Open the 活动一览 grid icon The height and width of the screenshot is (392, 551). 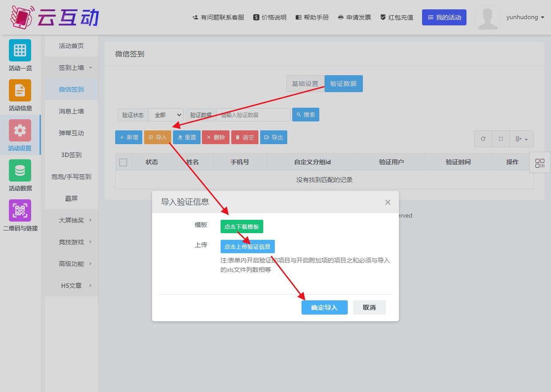coord(20,50)
